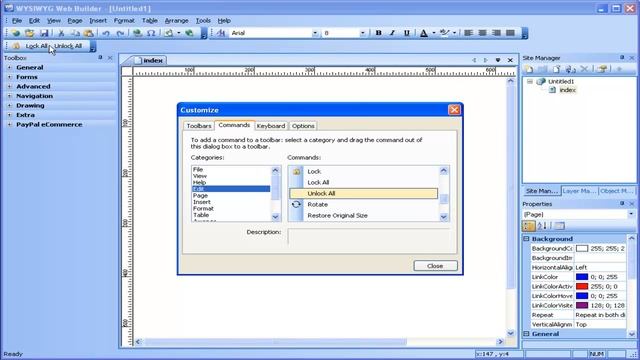Click the Copy toolbar icon
The image size is (640, 360).
tap(75, 33)
